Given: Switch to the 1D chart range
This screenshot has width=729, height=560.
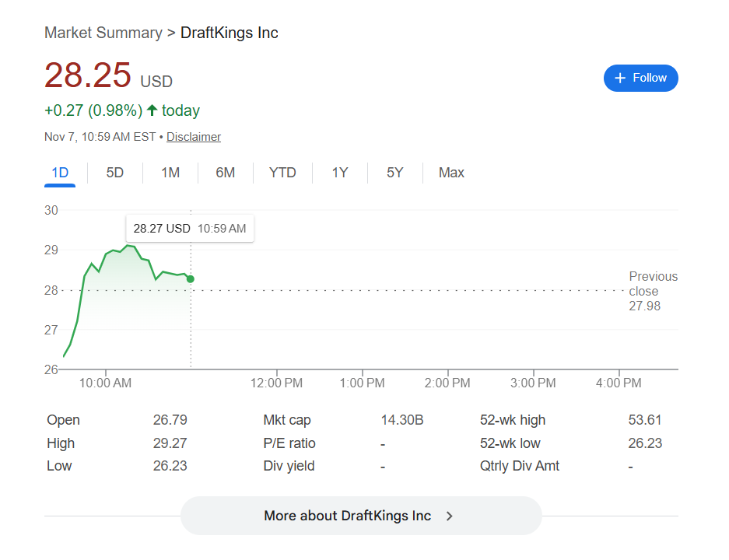Looking at the screenshot, I should pyautogui.click(x=60, y=173).
